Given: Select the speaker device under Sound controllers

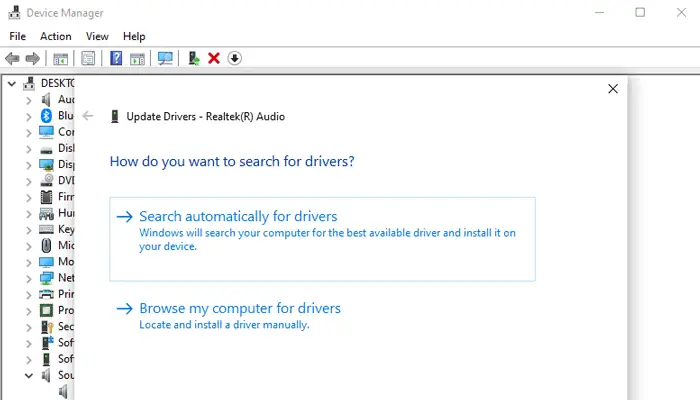Looking at the screenshot, I should [x=63, y=392].
